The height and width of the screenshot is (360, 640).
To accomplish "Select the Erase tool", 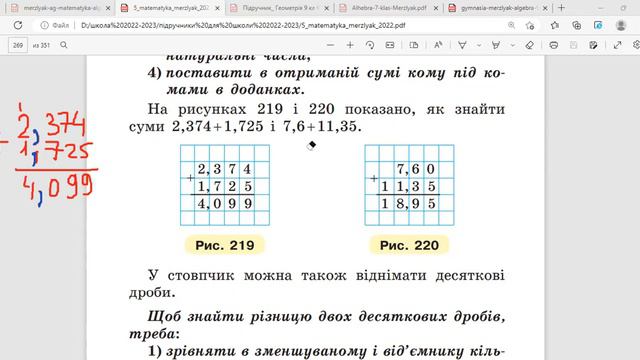I will (530, 45).
